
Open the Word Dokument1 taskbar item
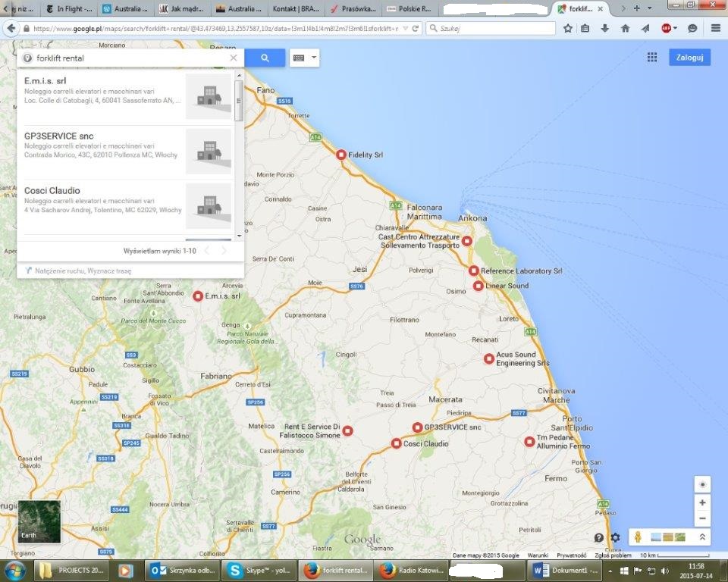[x=564, y=571]
